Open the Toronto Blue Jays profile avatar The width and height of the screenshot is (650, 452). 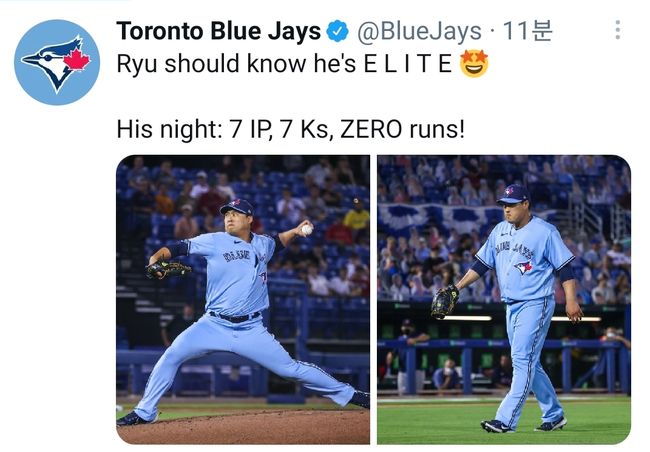[x=57, y=63]
